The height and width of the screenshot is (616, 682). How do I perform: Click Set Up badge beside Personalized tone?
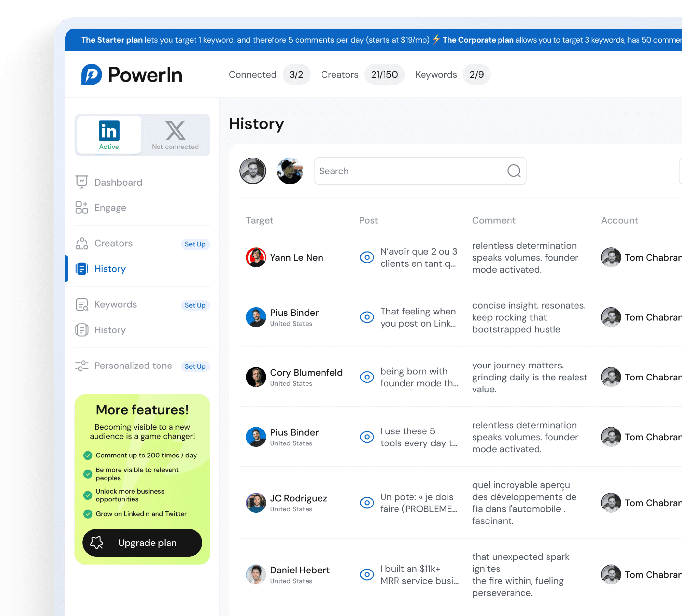[195, 366]
